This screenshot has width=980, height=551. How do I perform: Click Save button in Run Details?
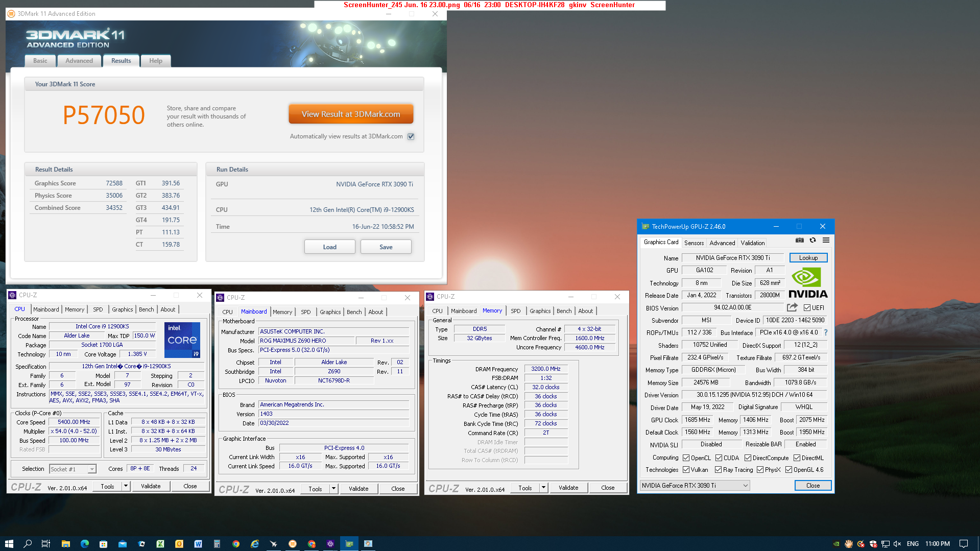coord(386,247)
